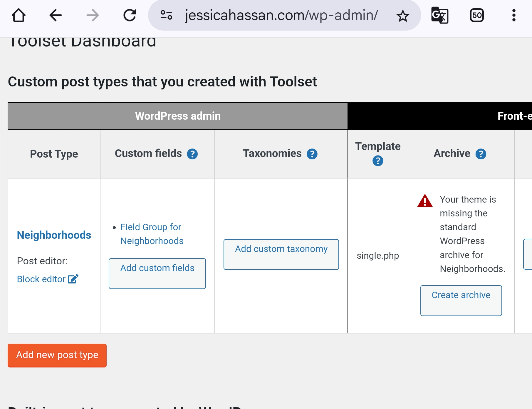
Task: Click the Archive column header text
Action: coord(452,153)
